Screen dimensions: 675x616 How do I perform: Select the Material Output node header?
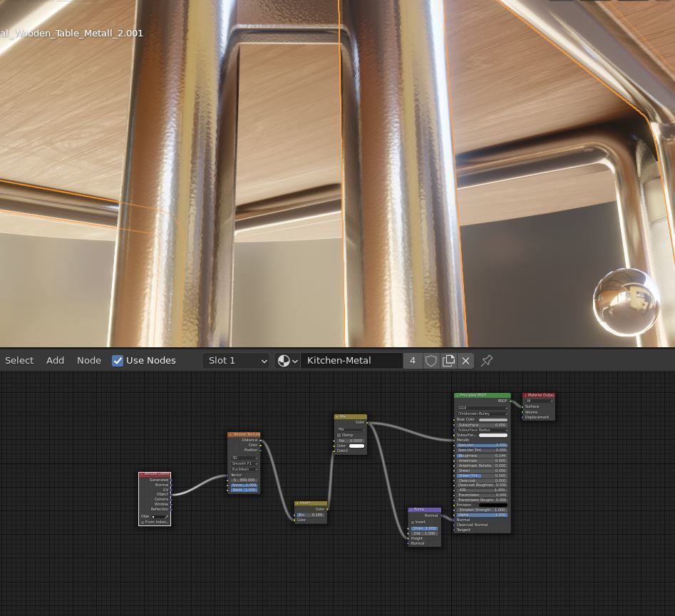point(539,395)
